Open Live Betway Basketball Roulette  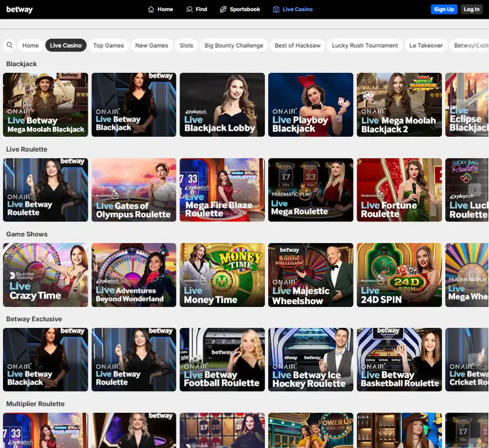[x=399, y=360]
